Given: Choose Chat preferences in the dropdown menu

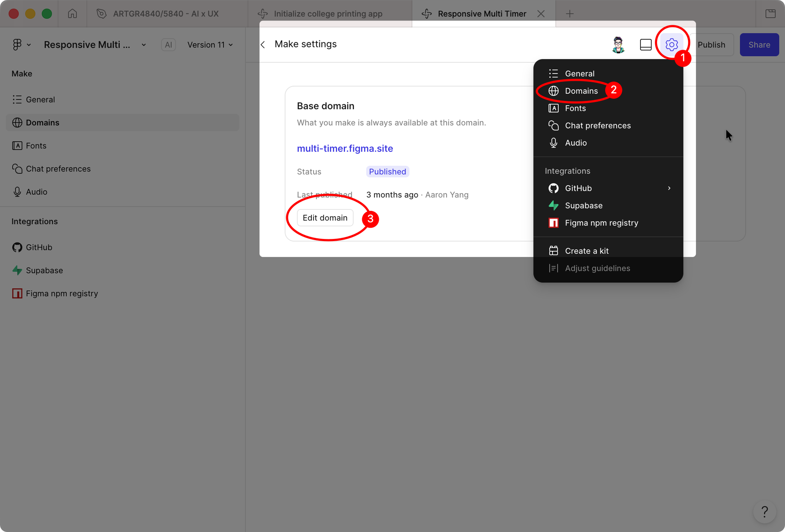Looking at the screenshot, I should 608,125.
